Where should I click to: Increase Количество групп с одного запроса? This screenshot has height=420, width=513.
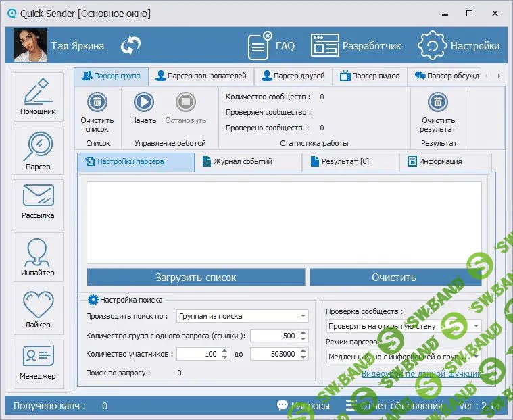tap(303, 332)
